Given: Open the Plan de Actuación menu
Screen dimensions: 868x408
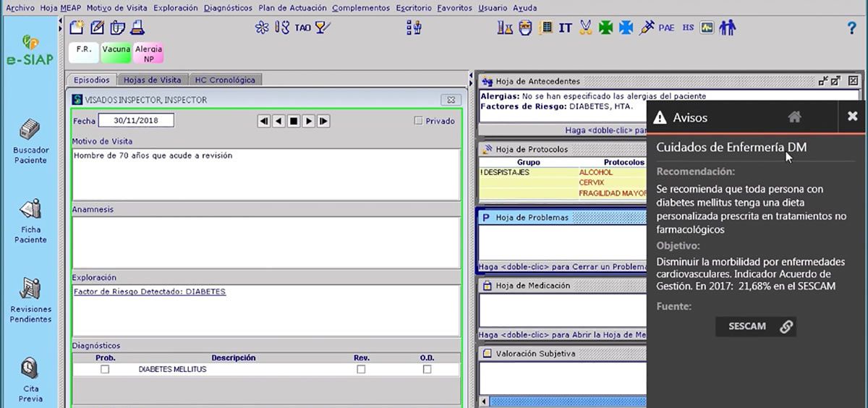Looking at the screenshot, I should [x=292, y=8].
